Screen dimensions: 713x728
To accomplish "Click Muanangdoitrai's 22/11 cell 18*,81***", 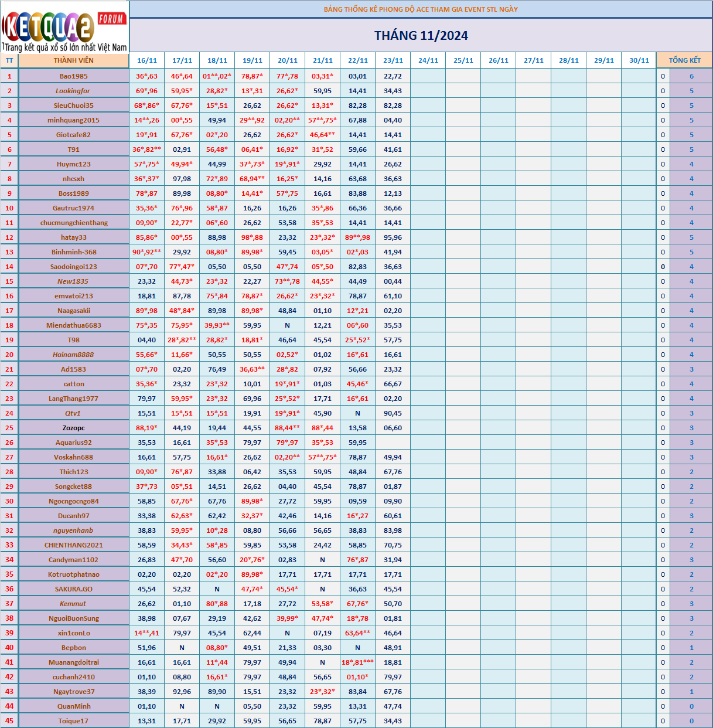I will pyautogui.click(x=358, y=662).
